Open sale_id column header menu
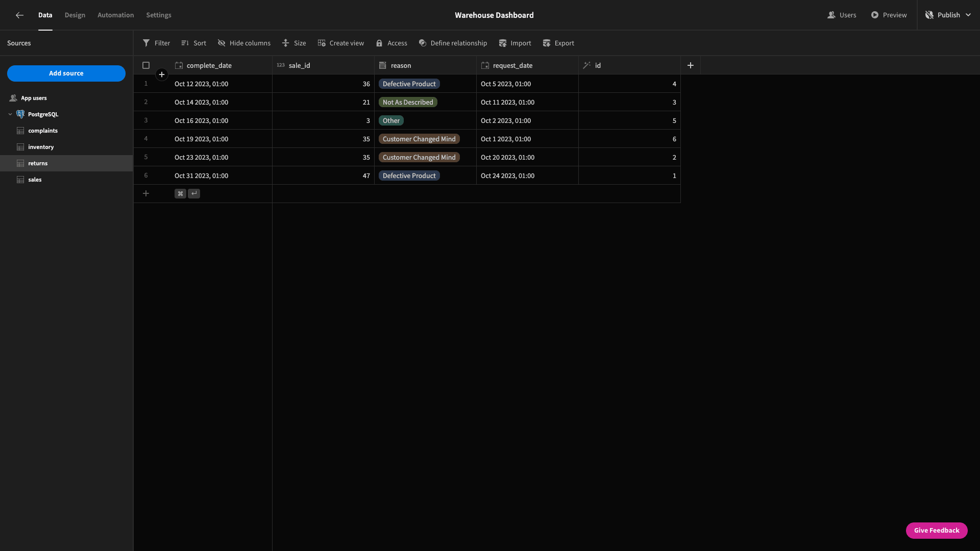This screenshot has width=980, height=551. 323,65
